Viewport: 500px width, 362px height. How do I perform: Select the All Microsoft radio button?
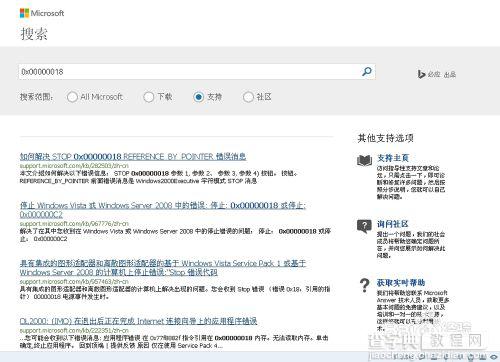coord(72,97)
